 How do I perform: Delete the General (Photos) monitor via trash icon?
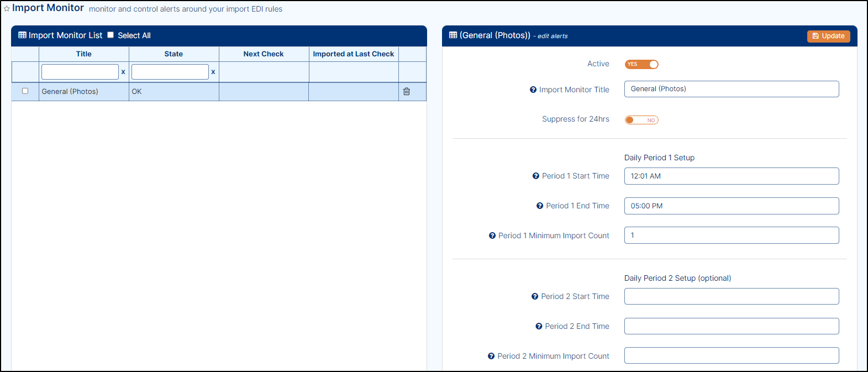pos(407,91)
